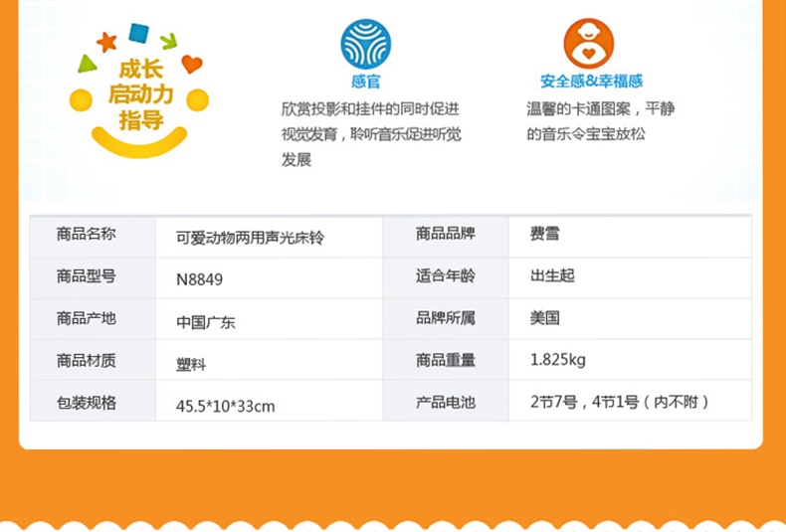The image size is (786, 532).
Task: Click the 包装规格 label cell
Action: (93, 402)
